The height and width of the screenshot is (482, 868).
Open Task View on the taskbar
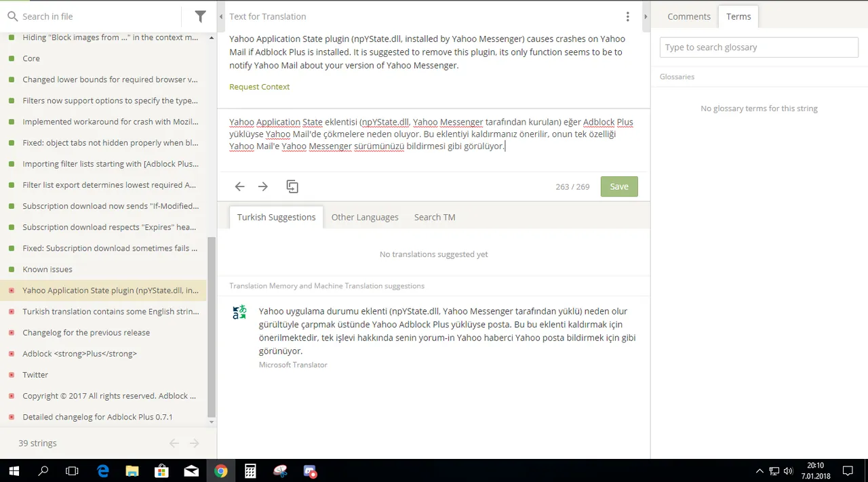tap(72, 470)
